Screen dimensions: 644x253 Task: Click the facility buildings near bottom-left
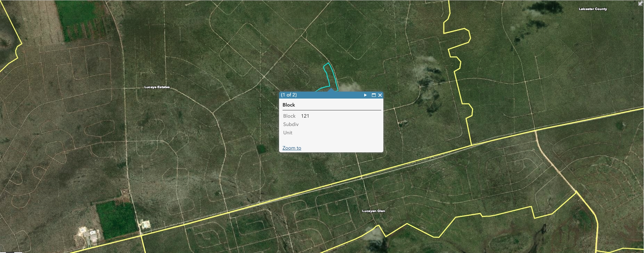click(87, 234)
